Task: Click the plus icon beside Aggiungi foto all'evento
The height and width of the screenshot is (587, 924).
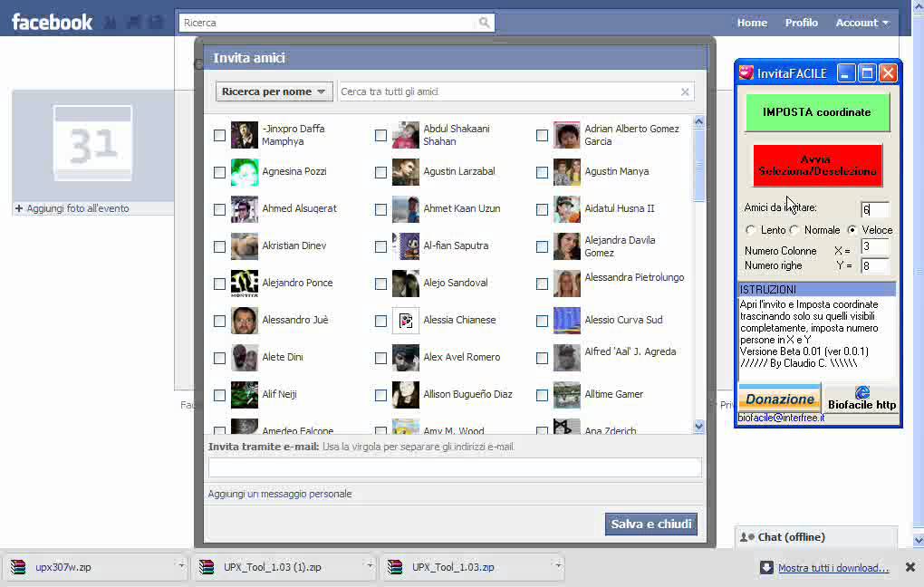Action: tap(19, 208)
